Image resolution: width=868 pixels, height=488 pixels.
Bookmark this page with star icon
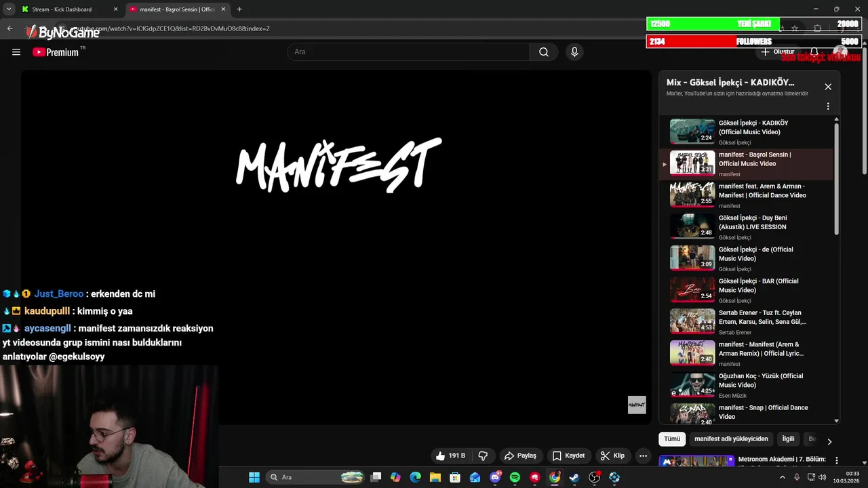tap(795, 28)
